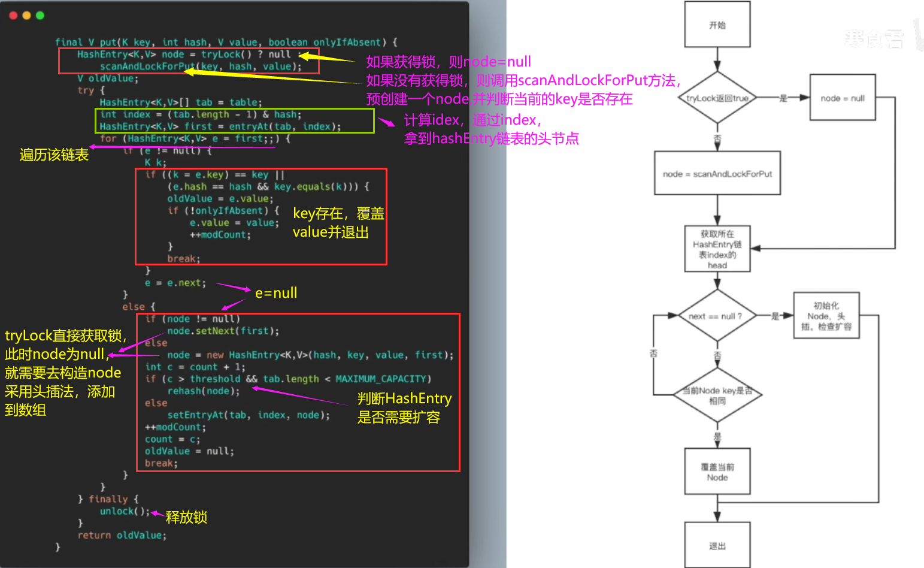Close the code window with the red button
This screenshot has height=568, width=924.
[13, 16]
